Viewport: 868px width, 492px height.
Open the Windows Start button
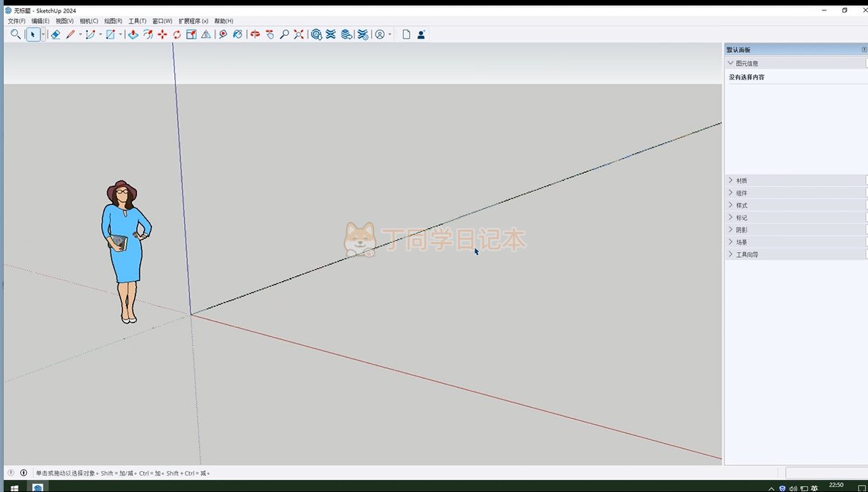(x=14, y=488)
